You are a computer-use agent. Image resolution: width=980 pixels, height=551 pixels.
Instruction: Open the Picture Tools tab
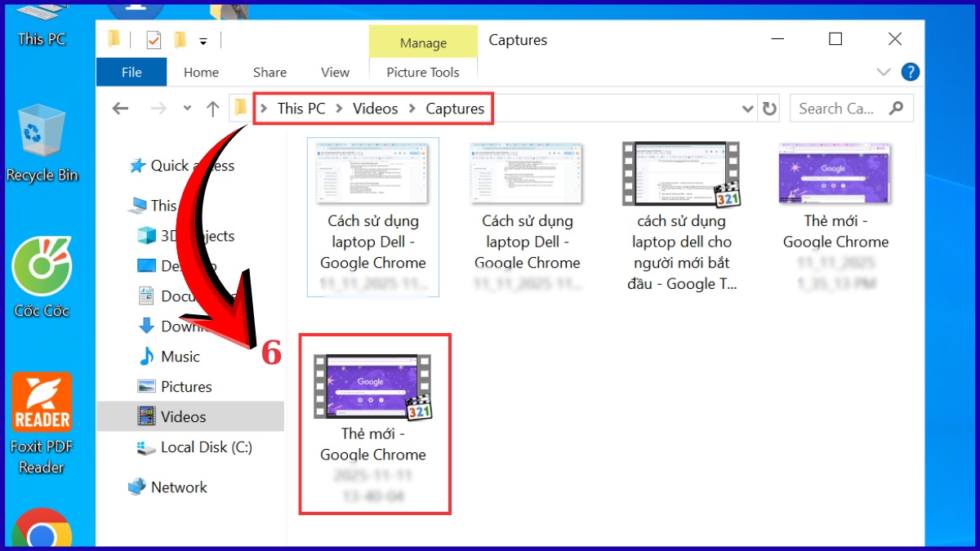[423, 72]
